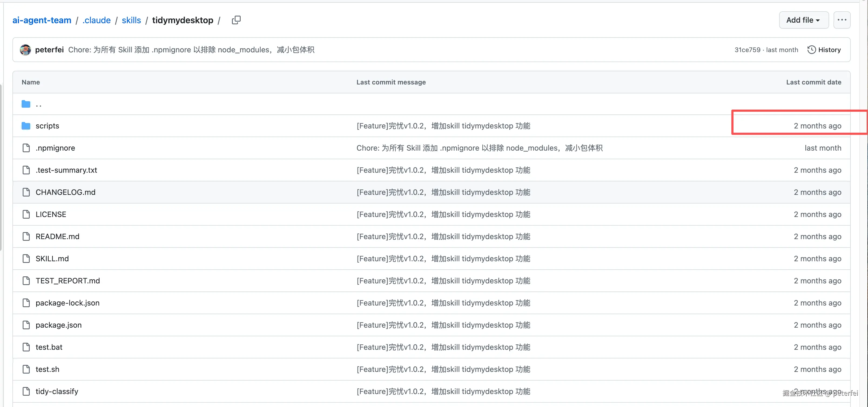Click the clock icon next to History
868x407 pixels.
(812, 49)
